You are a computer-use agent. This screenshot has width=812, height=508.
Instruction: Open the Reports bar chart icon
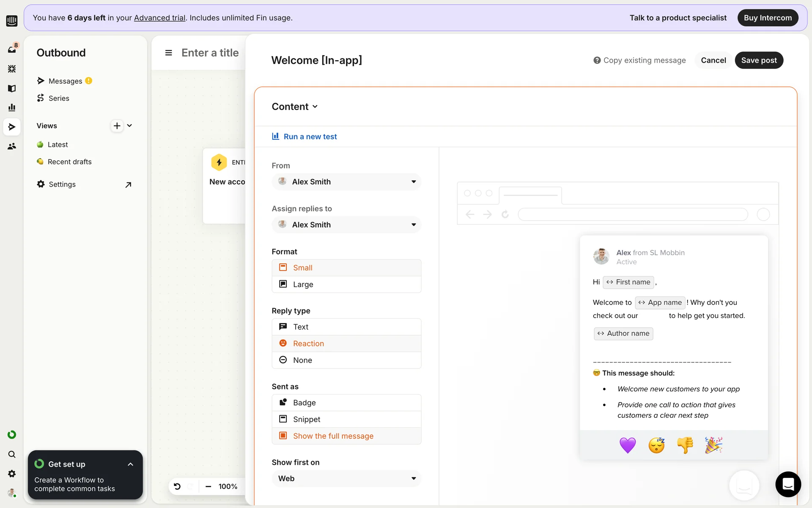(12, 108)
